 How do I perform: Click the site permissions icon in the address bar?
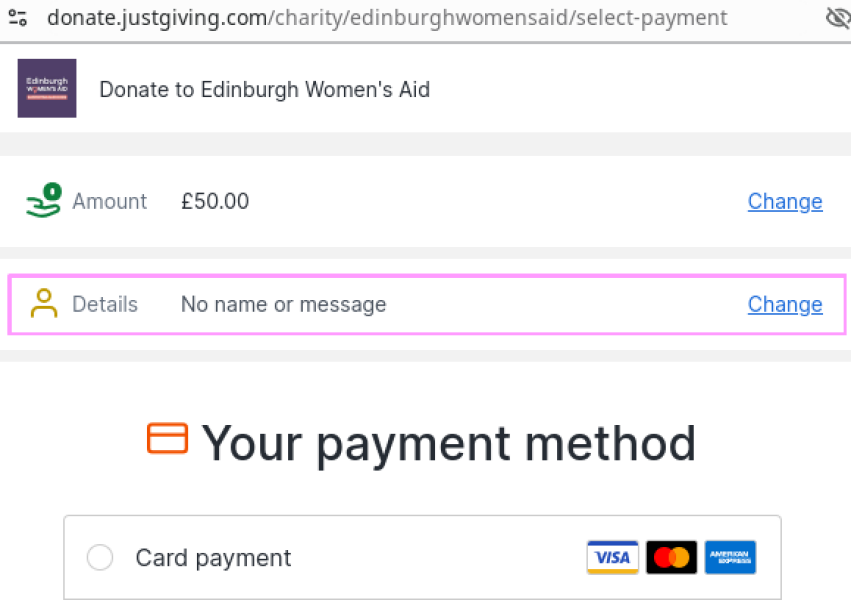point(18,17)
